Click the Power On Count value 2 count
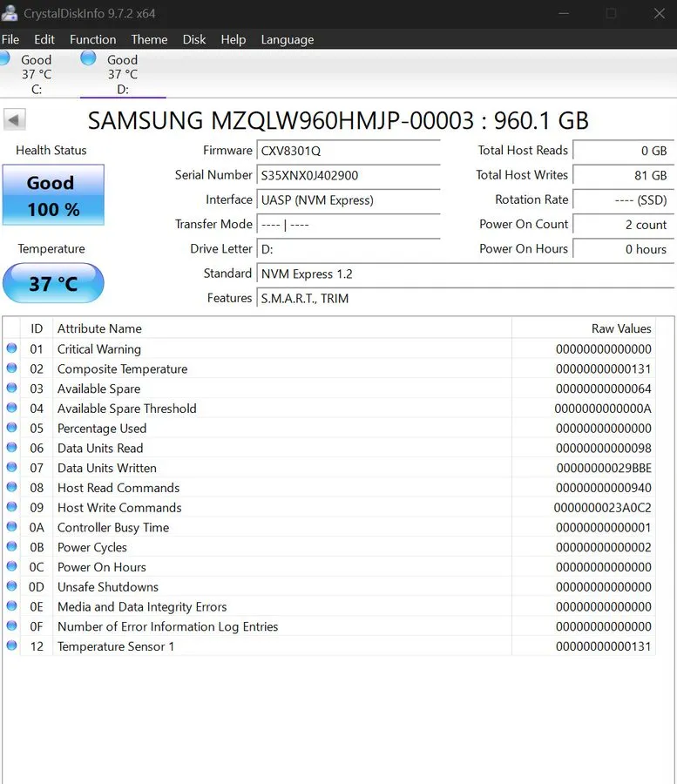Viewport: 677px width, 784px height. pyautogui.click(x=623, y=225)
